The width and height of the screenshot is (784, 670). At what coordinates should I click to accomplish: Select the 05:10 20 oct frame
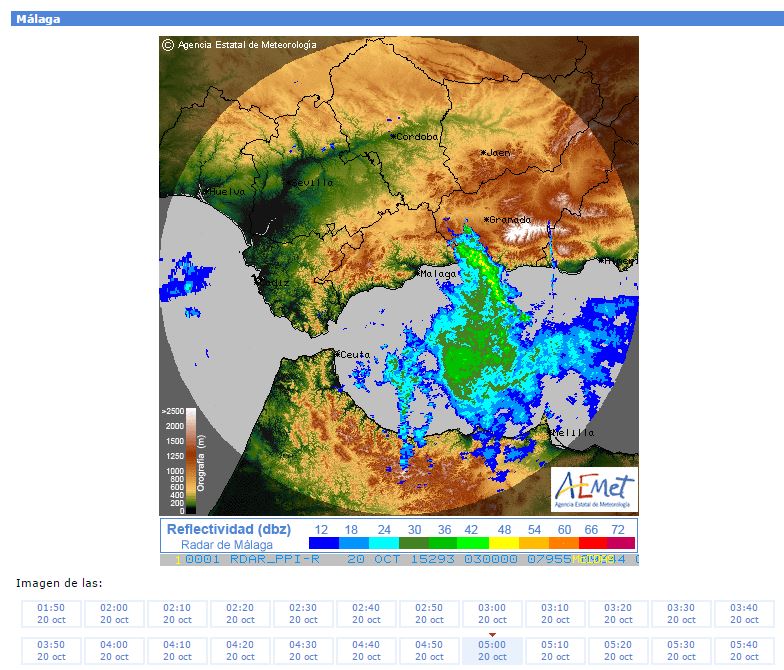555,650
